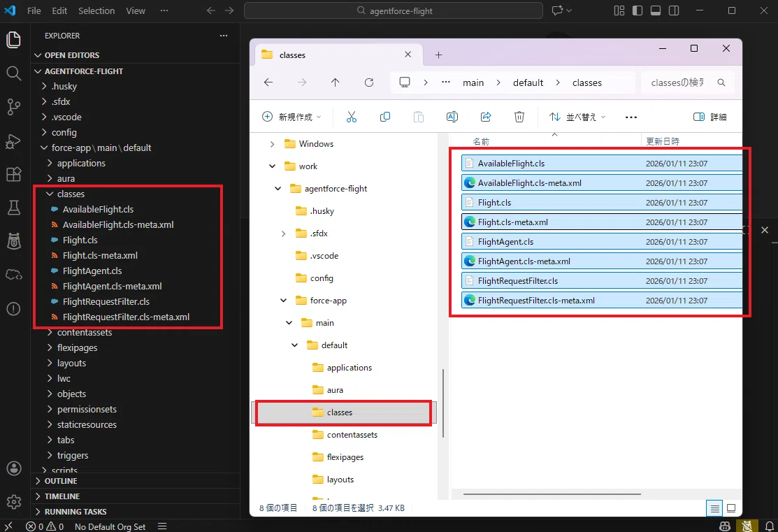Click the Cut scissors icon in File Explorer
This screenshot has width=778, height=532.
tap(352, 117)
